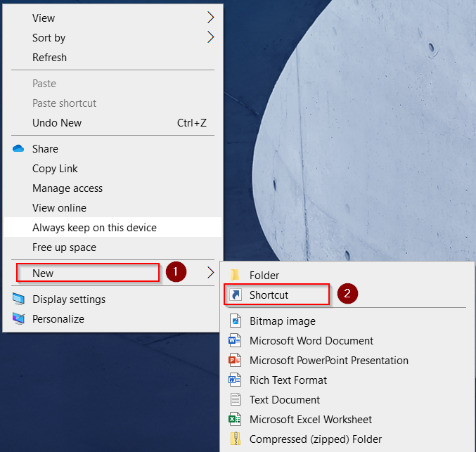Click the Excel icon beside Microsoft Excel Worksheet
The height and width of the screenshot is (452, 476).
click(235, 419)
